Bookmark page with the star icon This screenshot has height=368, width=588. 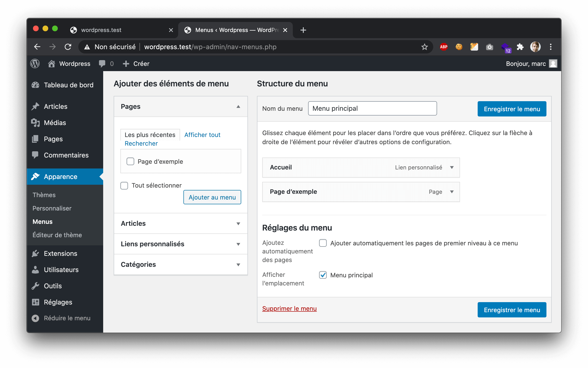click(424, 47)
